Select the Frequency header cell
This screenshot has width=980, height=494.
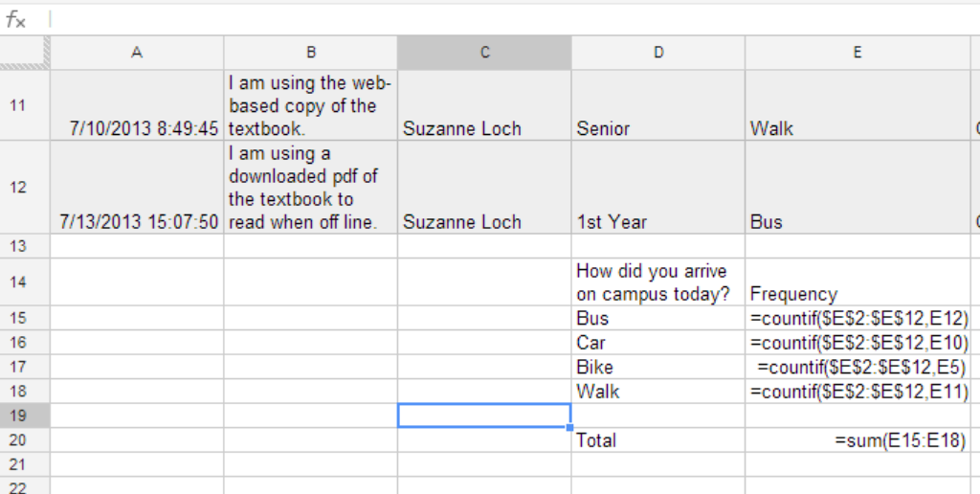(857, 282)
